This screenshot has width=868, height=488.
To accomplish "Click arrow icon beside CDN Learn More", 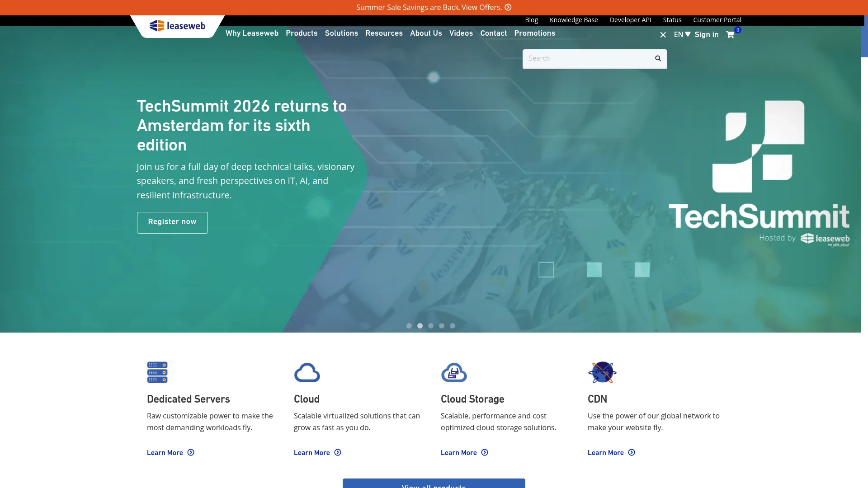I will [632, 452].
